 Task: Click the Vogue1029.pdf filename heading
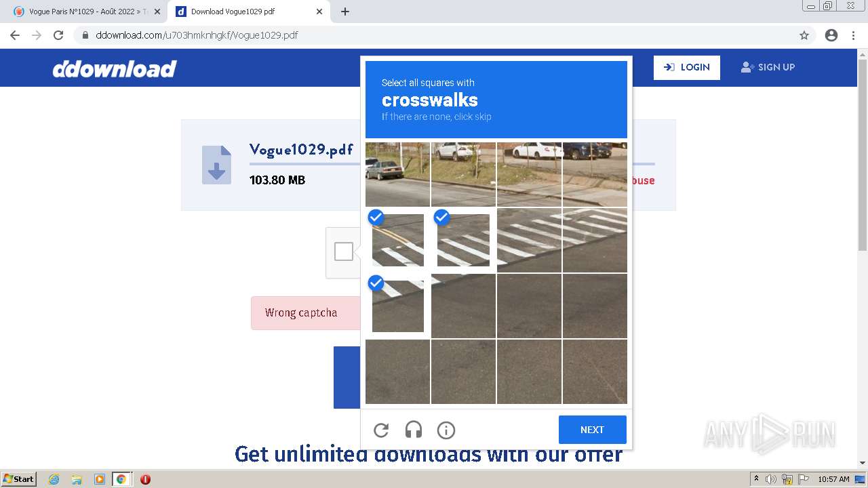pos(301,150)
